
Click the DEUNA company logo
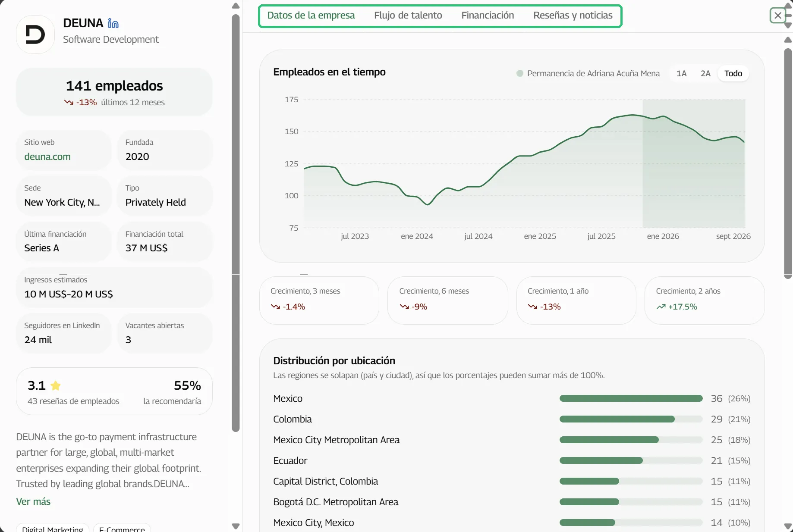35,34
